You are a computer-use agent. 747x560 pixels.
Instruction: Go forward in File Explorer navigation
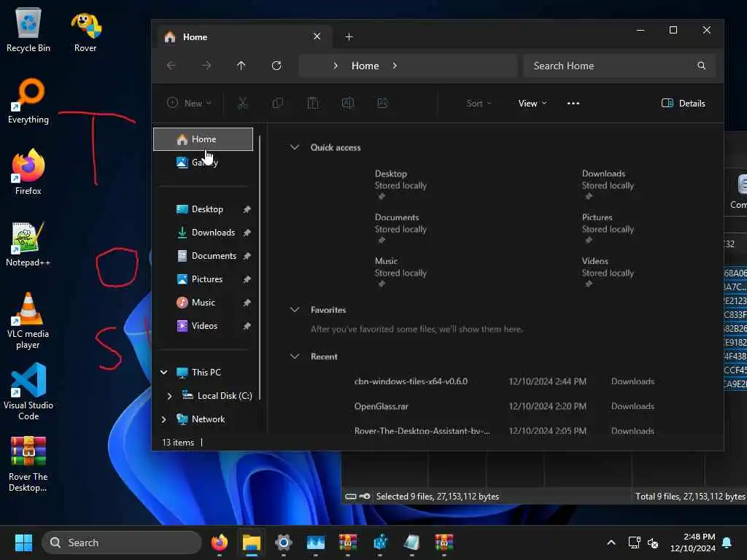(206, 66)
